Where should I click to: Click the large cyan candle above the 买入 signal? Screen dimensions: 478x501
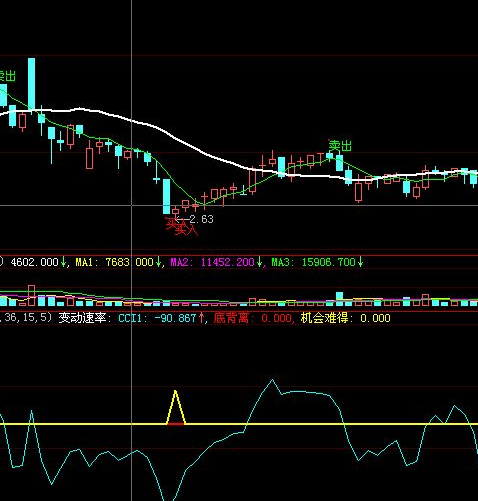coord(166,196)
